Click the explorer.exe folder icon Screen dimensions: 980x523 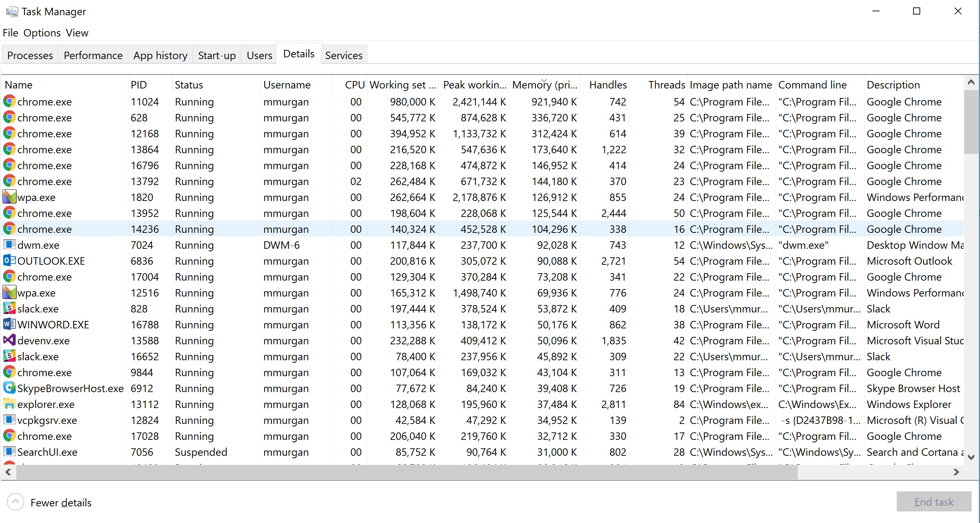10,404
